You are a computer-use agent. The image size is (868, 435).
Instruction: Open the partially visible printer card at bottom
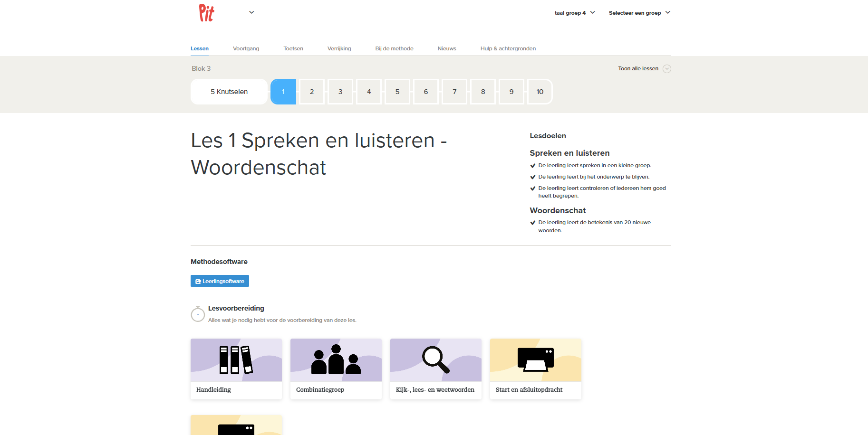pyautogui.click(x=236, y=425)
